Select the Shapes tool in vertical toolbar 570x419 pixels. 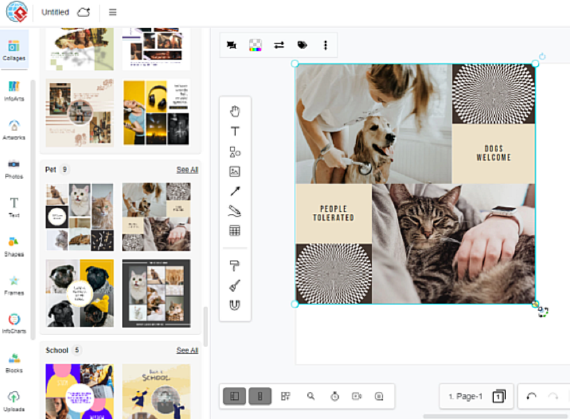point(235,152)
